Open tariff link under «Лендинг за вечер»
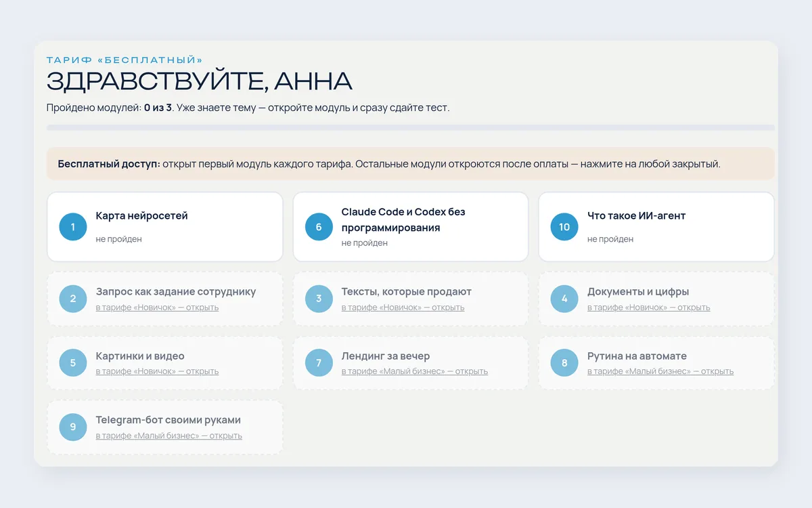Image resolution: width=812 pixels, height=508 pixels. click(414, 371)
